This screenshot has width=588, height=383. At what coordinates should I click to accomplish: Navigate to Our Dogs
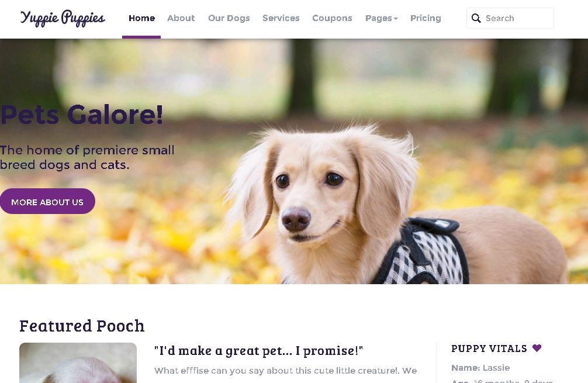[229, 18]
